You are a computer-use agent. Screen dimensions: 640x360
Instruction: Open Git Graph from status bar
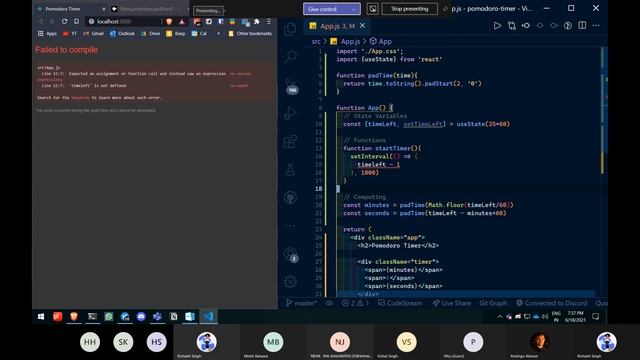click(x=493, y=303)
